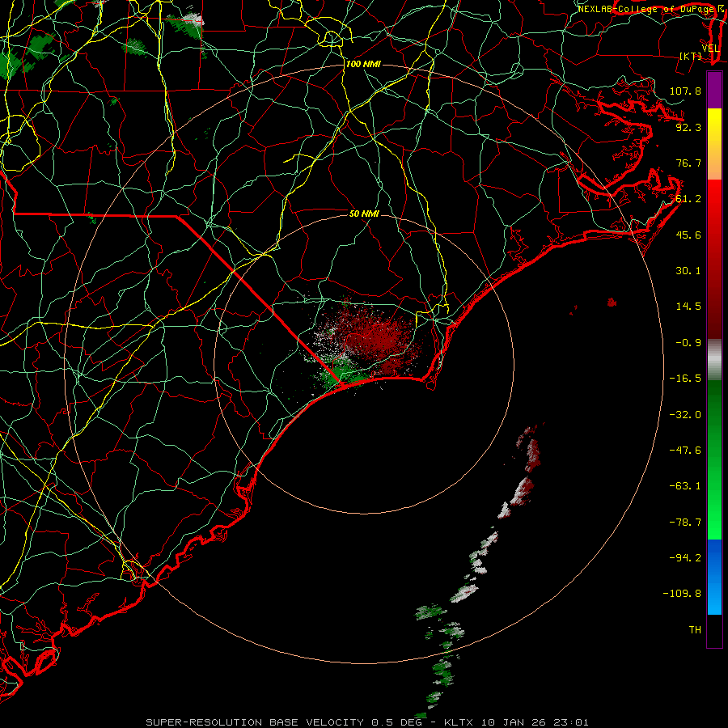Click the blue segment of color bar
Screen dimensions: 728x728
(x=714, y=577)
